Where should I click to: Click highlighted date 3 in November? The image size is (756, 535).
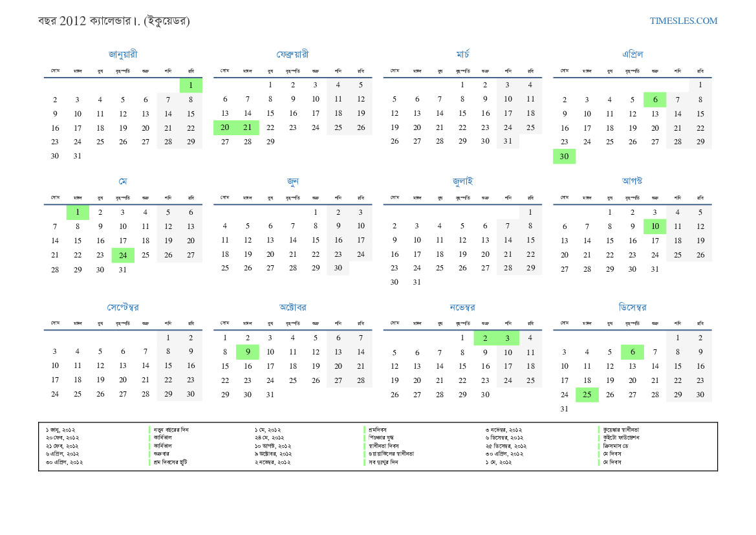508,338
